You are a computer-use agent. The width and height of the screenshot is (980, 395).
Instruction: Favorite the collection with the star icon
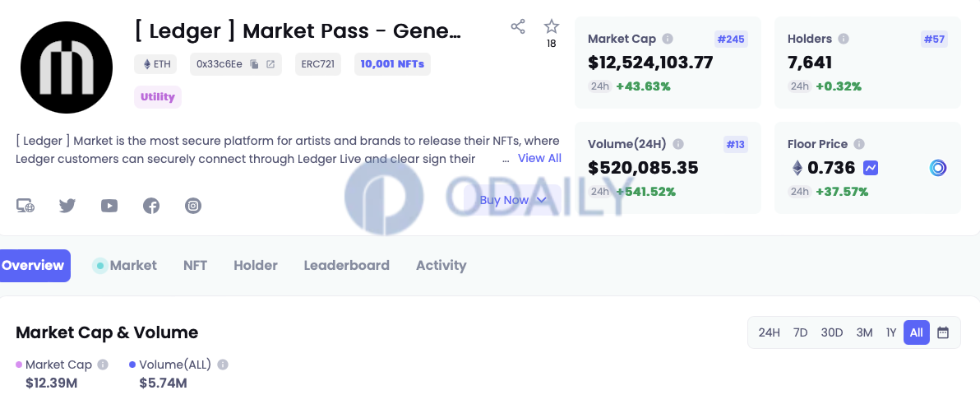click(x=551, y=26)
